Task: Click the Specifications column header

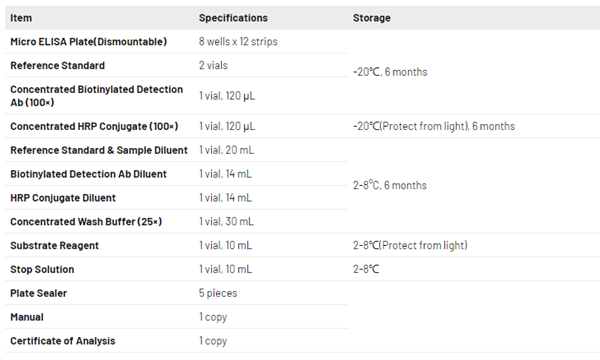Action: (233, 18)
